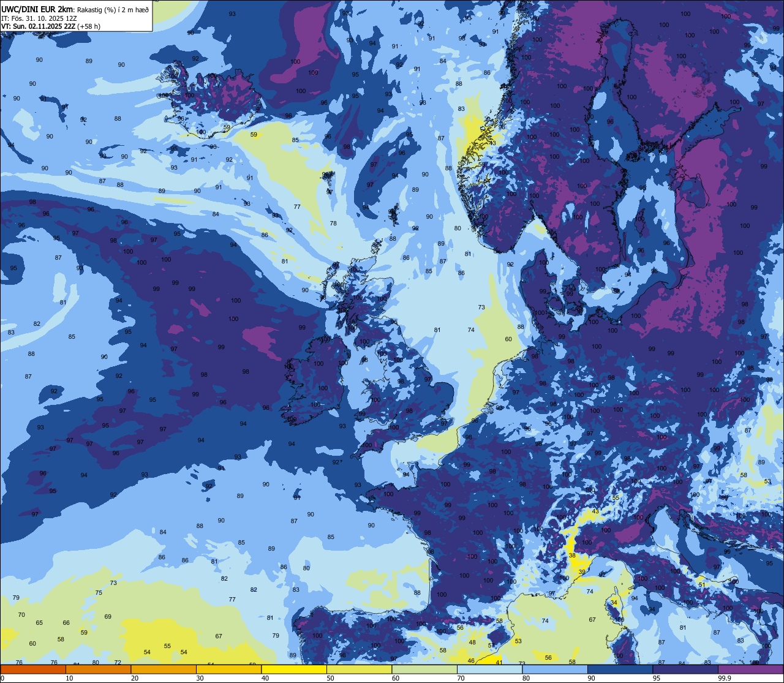This screenshot has width=784, height=683.
Task: Click the "34" humidity value over Corsica
Action: pyautogui.click(x=614, y=603)
